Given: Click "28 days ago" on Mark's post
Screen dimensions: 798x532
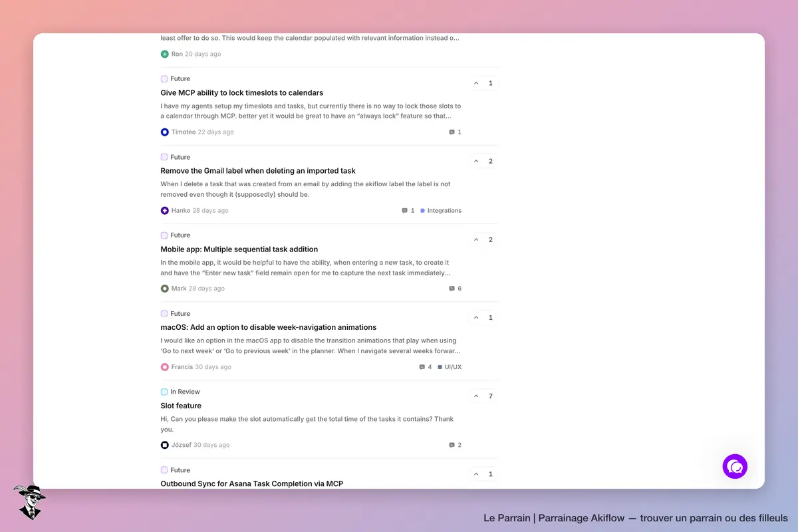Looking at the screenshot, I should [x=207, y=289].
